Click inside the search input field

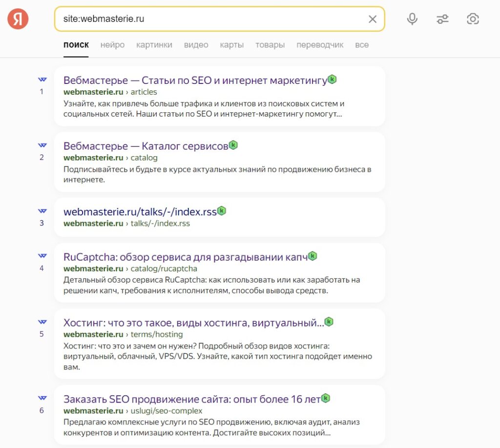tap(195, 19)
